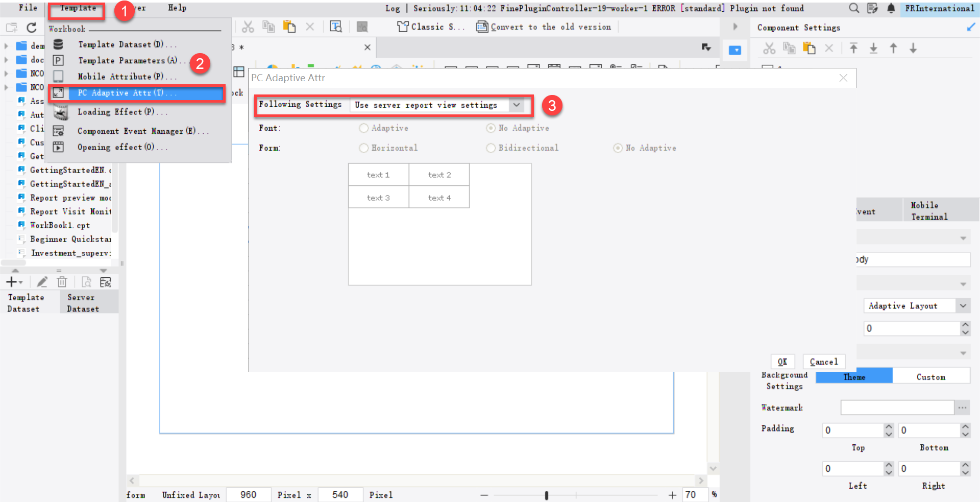Click the cut icon in Component Settings

(769, 49)
